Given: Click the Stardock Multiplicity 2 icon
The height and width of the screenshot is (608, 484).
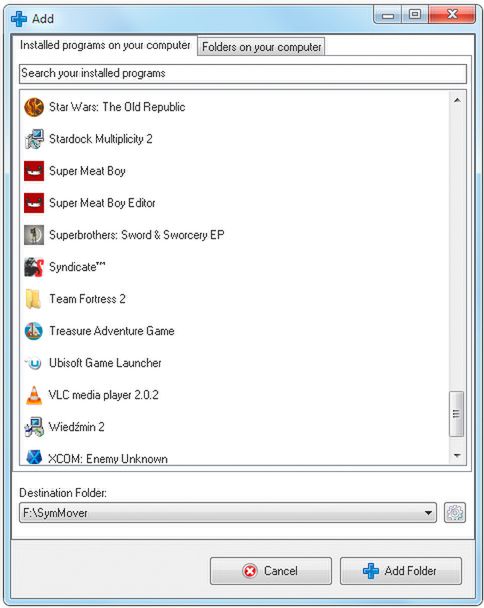Looking at the screenshot, I should [34, 139].
